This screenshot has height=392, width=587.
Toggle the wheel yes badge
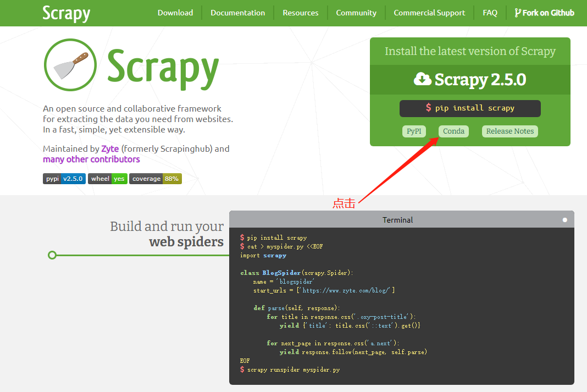pos(107,178)
